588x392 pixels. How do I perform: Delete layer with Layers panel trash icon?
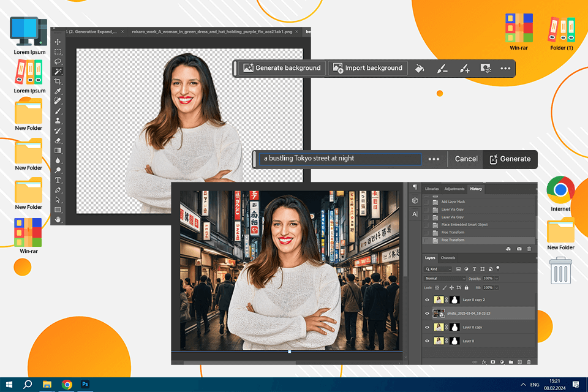pyautogui.click(x=529, y=362)
